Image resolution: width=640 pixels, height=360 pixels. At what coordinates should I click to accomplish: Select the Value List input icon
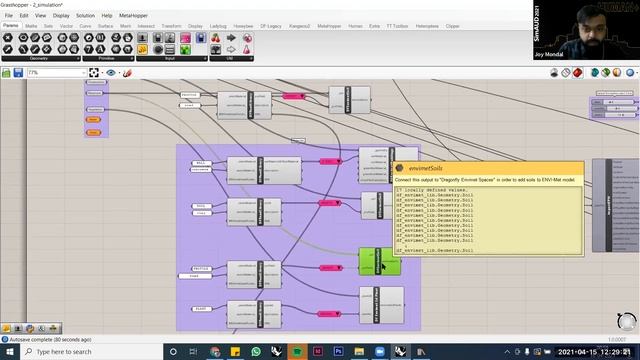(170, 49)
